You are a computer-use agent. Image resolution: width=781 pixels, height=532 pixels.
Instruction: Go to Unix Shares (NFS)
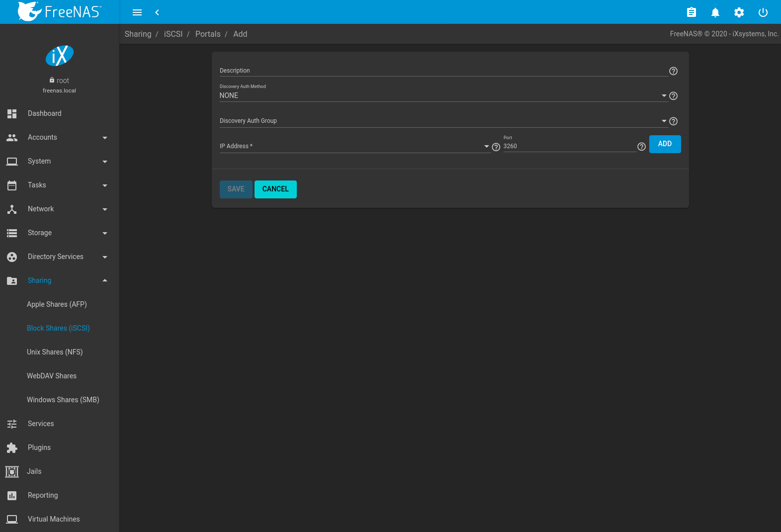(55, 352)
